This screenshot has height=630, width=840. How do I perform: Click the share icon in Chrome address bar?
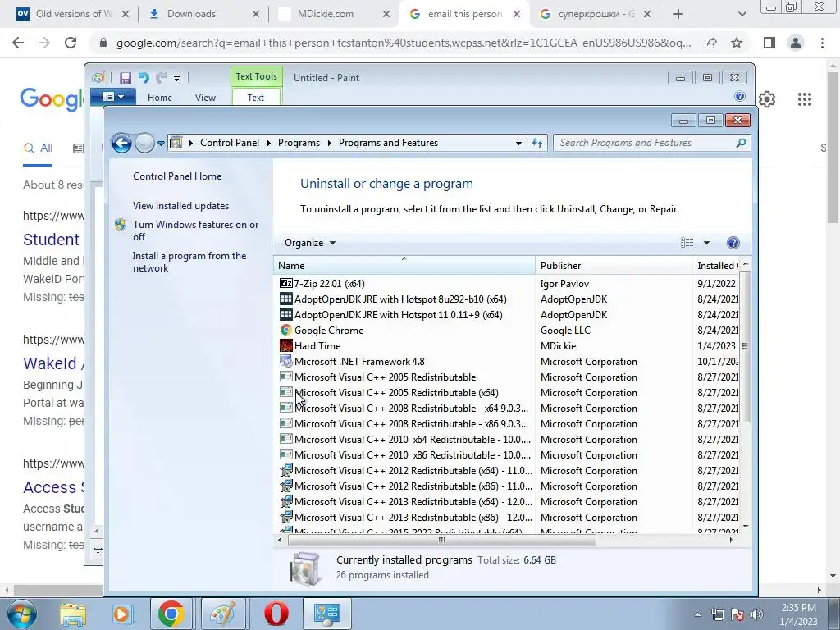(x=710, y=43)
